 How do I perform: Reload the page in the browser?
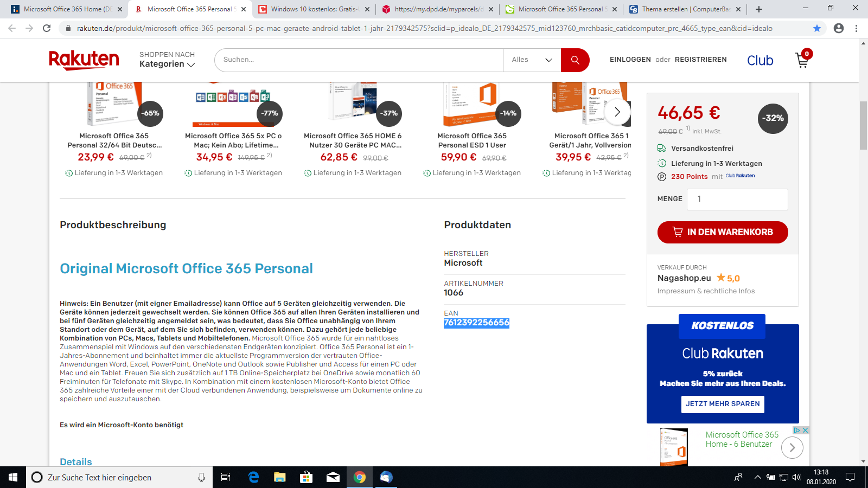pos(47,28)
